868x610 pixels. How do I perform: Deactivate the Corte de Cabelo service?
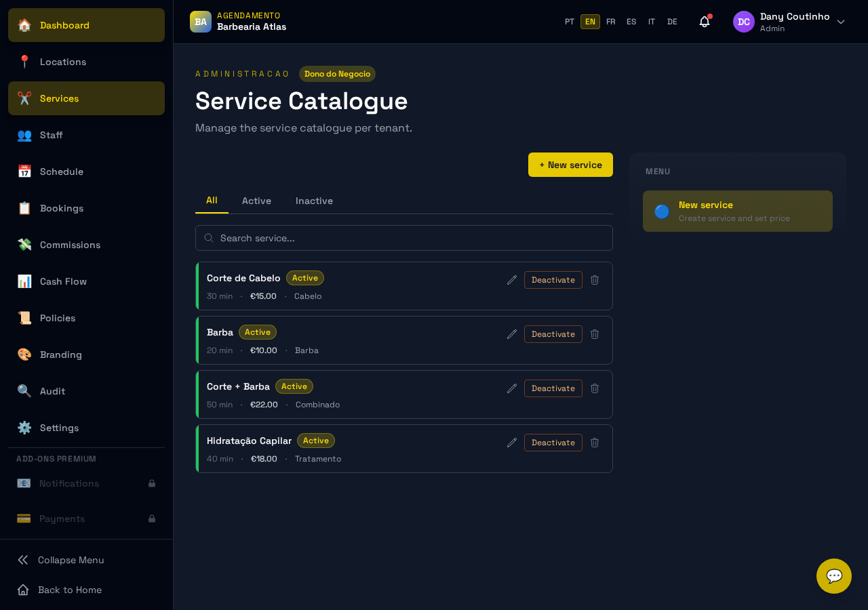click(x=553, y=279)
